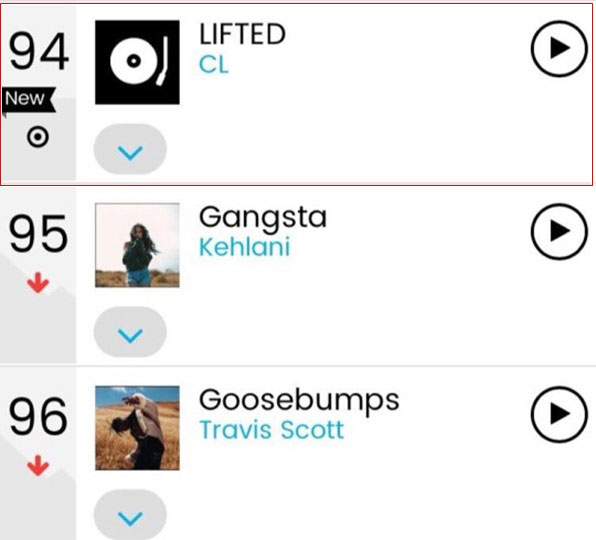
Task: Click the New badge on rank 94
Action: pyautogui.click(x=29, y=100)
